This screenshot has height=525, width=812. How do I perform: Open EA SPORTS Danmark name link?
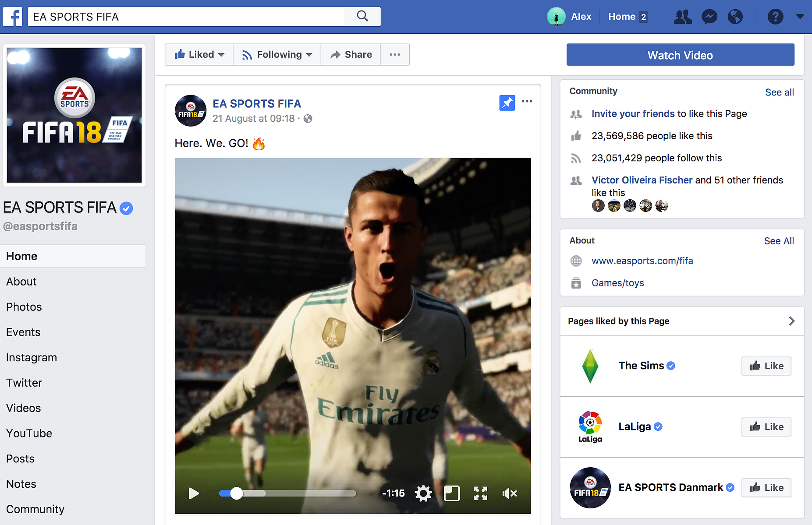pyautogui.click(x=671, y=487)
